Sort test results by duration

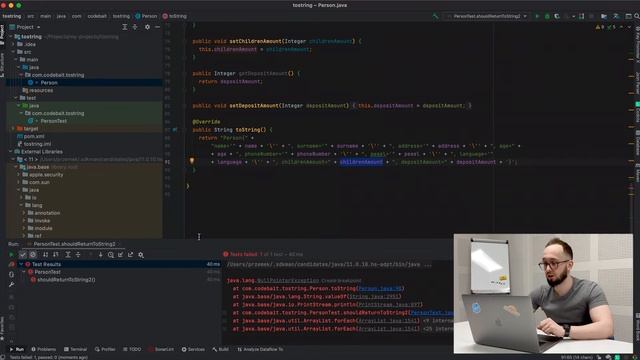tap(56, 255)
